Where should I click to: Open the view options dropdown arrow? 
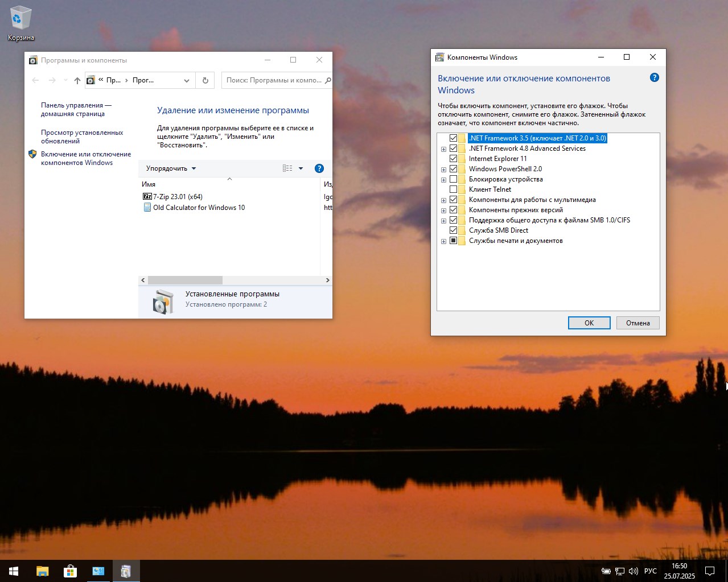click(x=301, y=168)
